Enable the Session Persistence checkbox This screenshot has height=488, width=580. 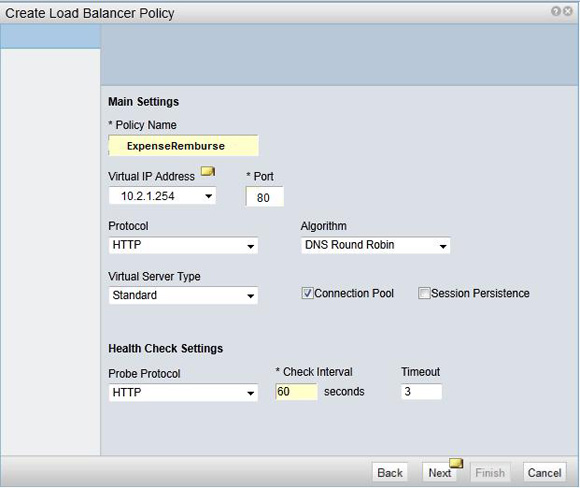(x=424, y=293)
